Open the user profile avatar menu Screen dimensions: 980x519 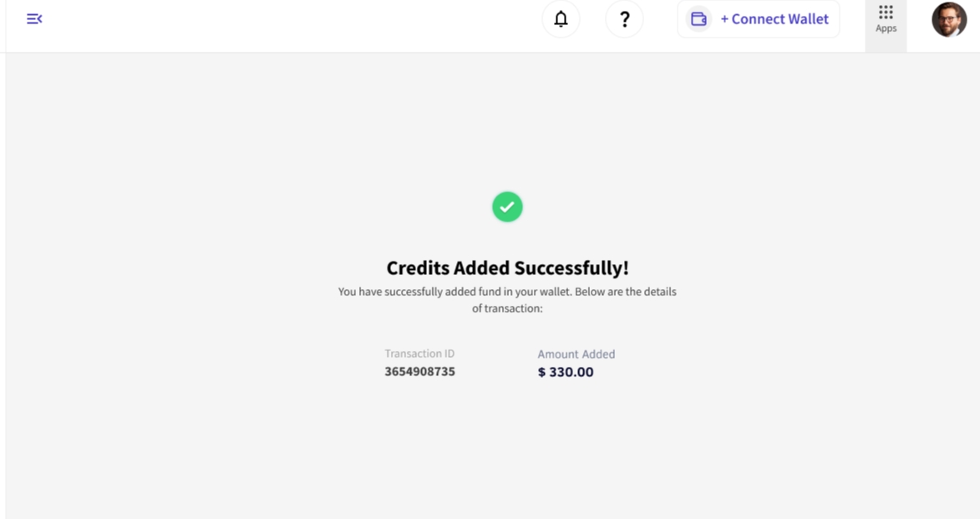click(948, 19)
